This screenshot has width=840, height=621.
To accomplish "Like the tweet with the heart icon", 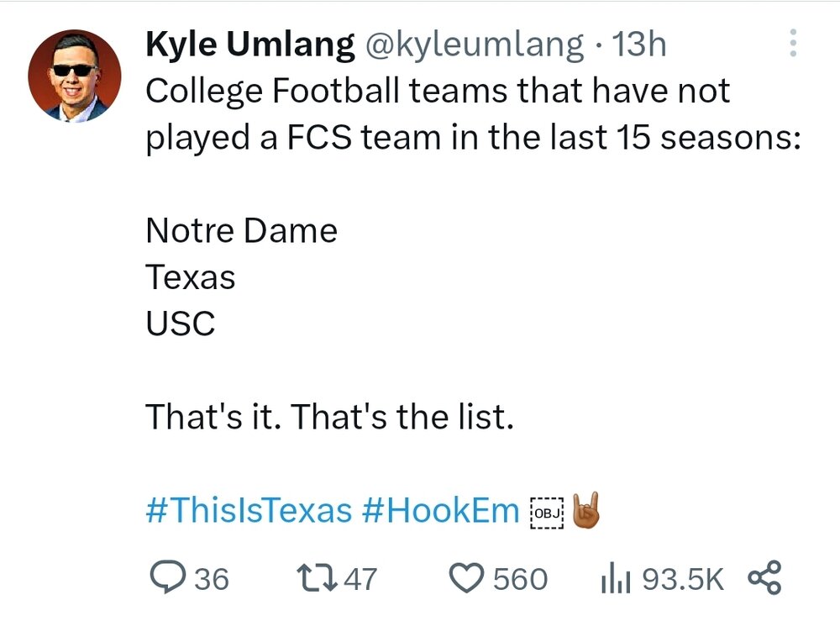I will click(465, 578).
